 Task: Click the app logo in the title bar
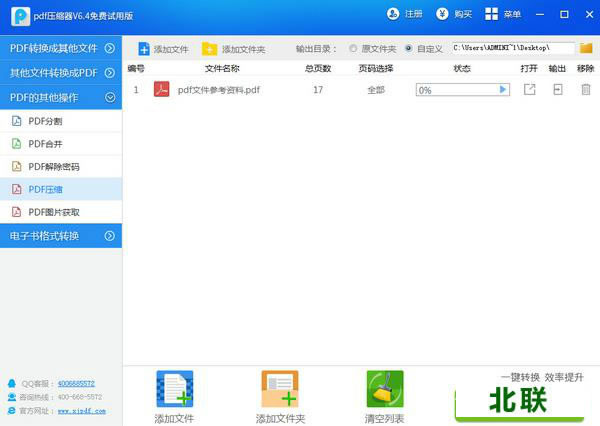20,16
